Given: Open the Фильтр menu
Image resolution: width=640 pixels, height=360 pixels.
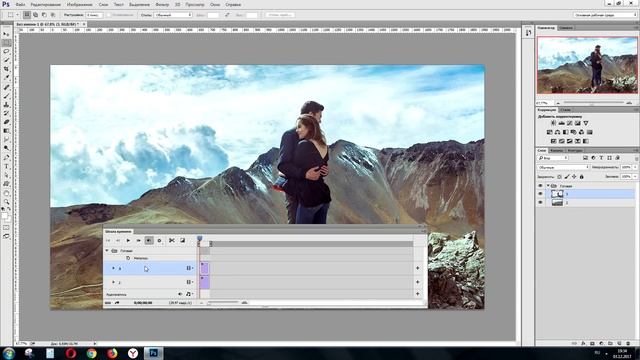Looking at the screenshot, I should pos(162,4).
